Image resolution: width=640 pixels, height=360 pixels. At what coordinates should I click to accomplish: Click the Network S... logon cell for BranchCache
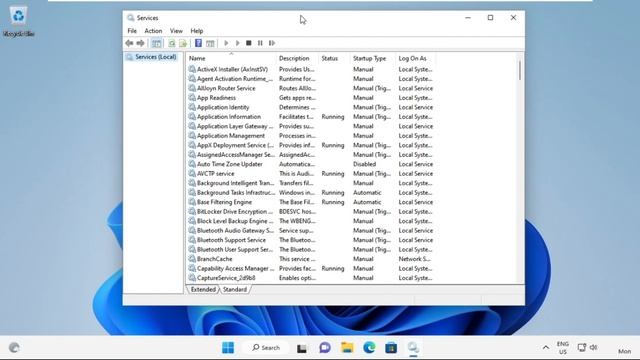pos(414,259)
